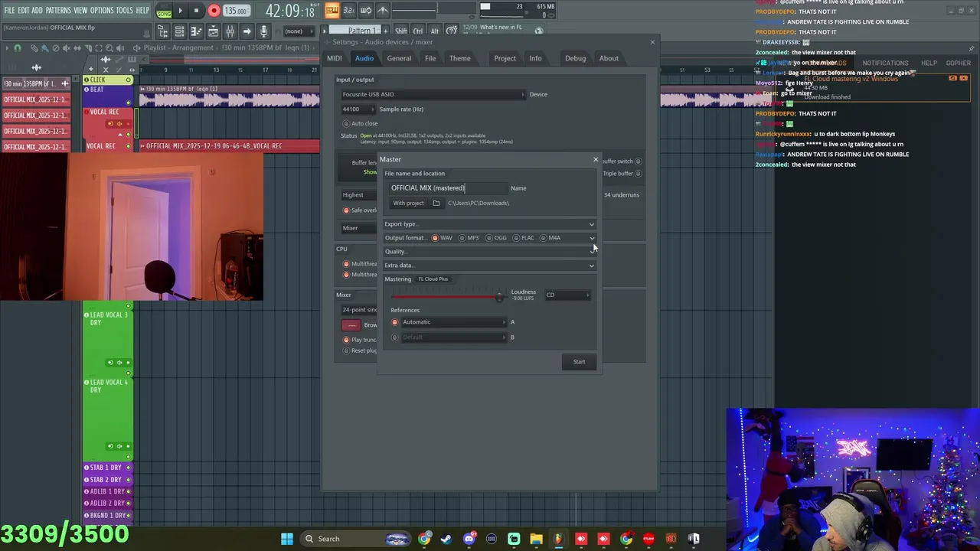The image size is (980, 551).
Task: Click the Loudness mastering slider
Action: click(447, 296)
